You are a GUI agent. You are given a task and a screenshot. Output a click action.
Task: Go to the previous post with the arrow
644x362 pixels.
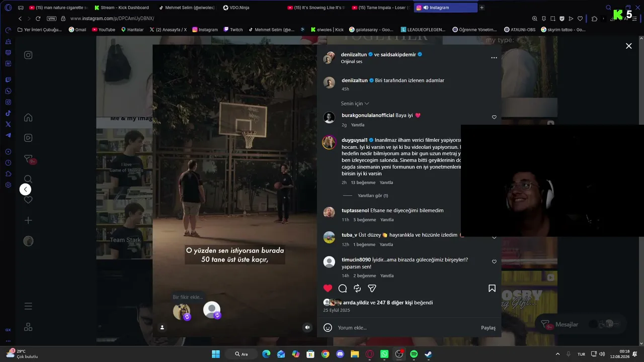[x=26, y=190]
